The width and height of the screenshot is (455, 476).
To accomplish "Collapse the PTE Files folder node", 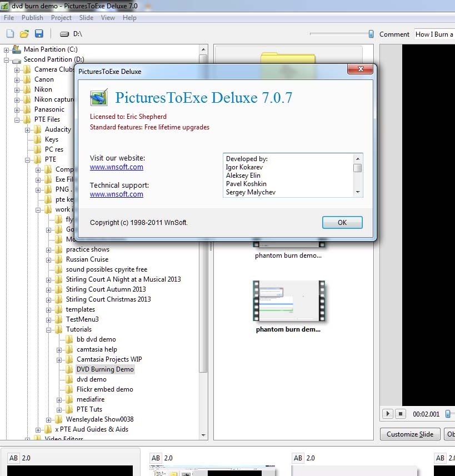I will pyautogui.click(x=17, y=120).
